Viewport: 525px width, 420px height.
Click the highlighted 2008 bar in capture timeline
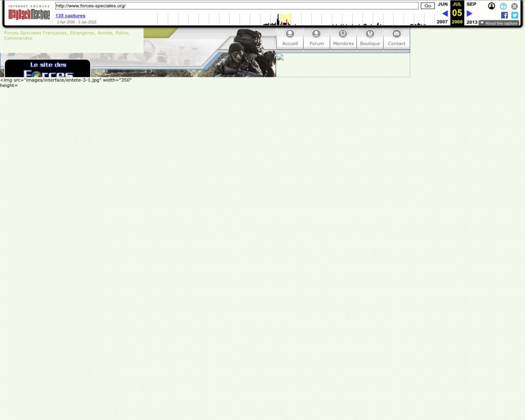point(286,19)
